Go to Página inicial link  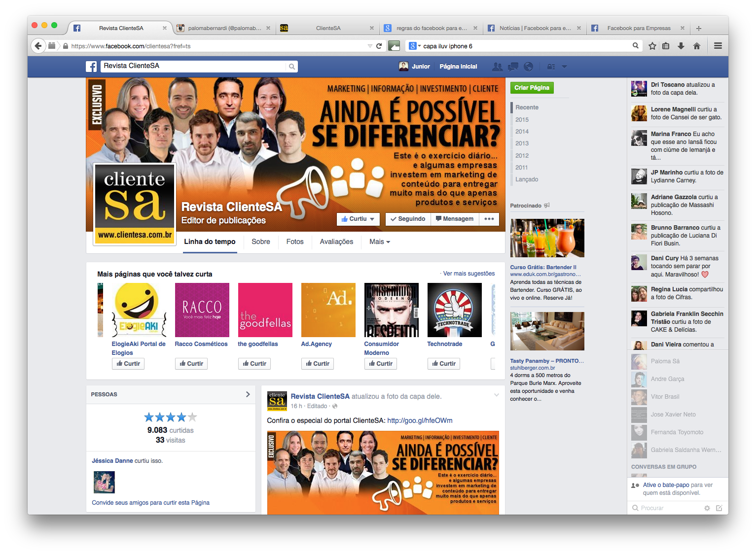coord(458,67)
